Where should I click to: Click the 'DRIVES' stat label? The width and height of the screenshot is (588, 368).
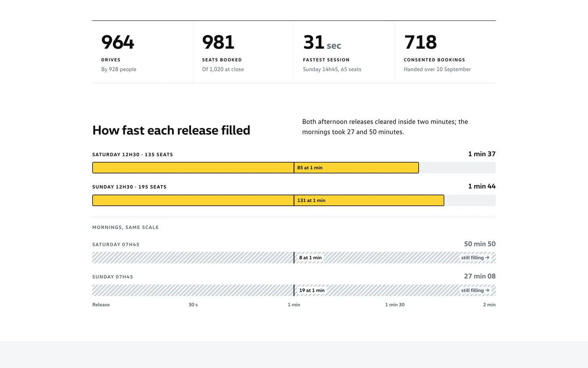point(111,60)
